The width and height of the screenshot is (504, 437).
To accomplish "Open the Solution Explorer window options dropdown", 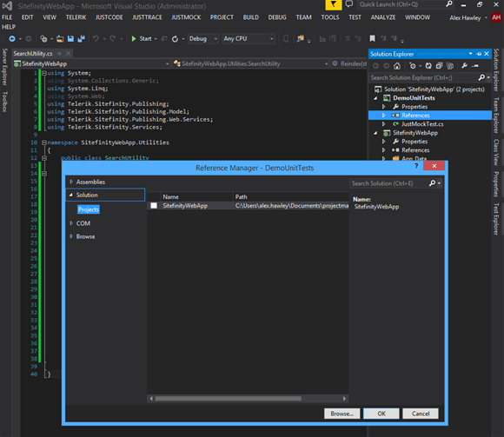I will pos(471,54).
